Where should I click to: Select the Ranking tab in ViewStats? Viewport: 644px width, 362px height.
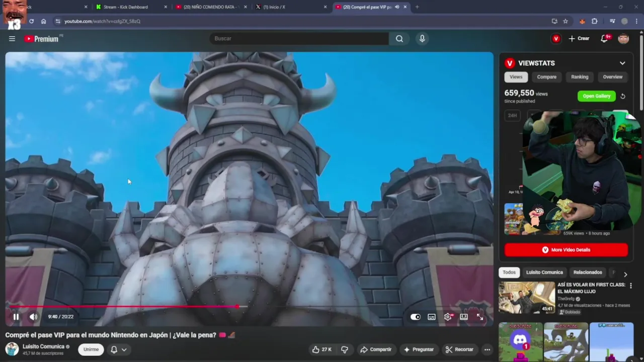(x=580, y=77)
